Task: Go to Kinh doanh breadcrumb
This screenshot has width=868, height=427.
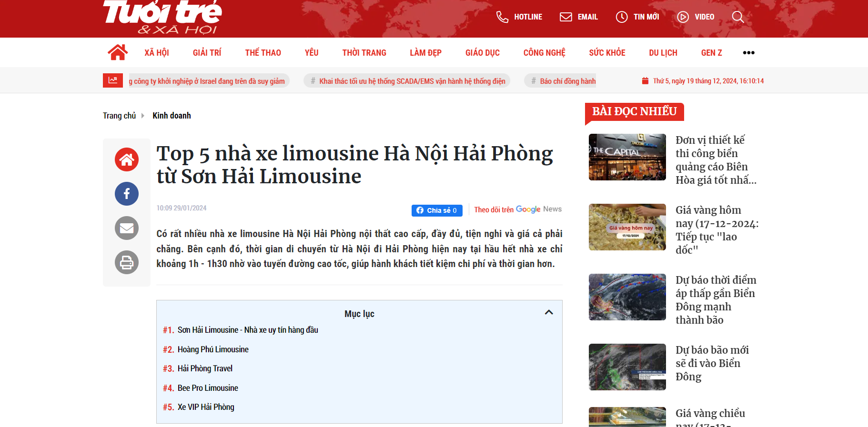Action: coord(172,116)
